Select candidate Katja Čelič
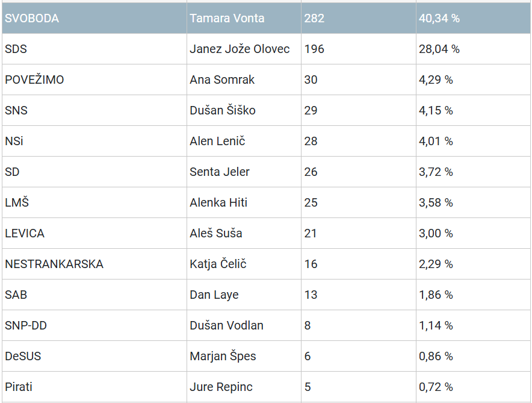This screenshot has height=403, width=532. point(218,264)
